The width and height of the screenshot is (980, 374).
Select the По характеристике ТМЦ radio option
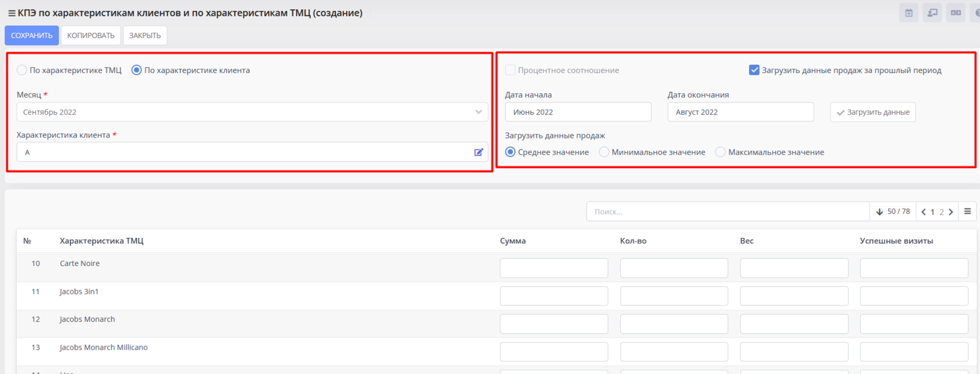[22, 70]
